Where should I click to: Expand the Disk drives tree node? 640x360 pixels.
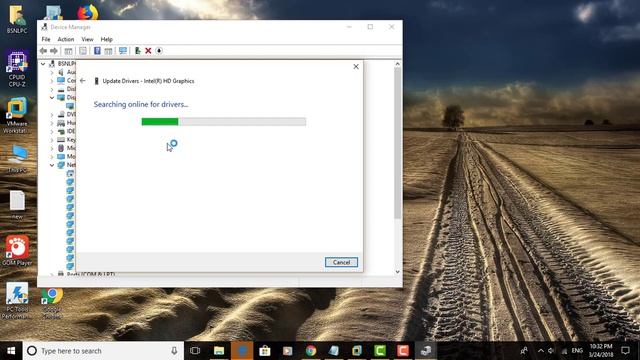coord(52,89)
